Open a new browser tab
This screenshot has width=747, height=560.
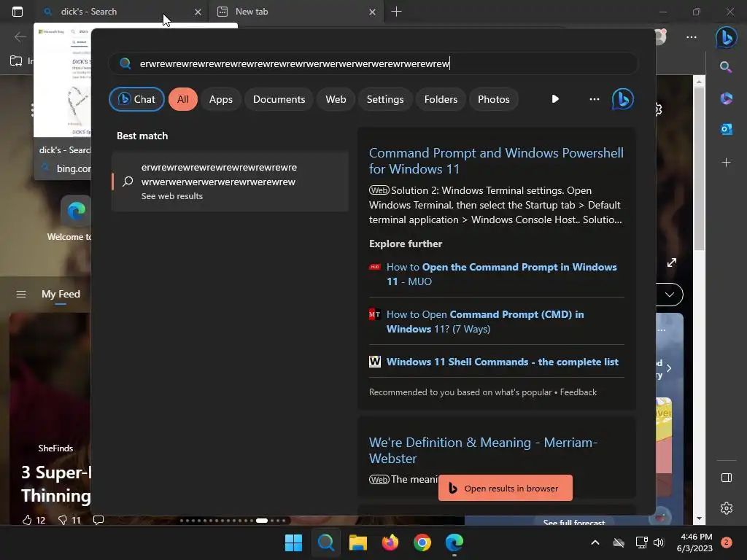point(396,12)
